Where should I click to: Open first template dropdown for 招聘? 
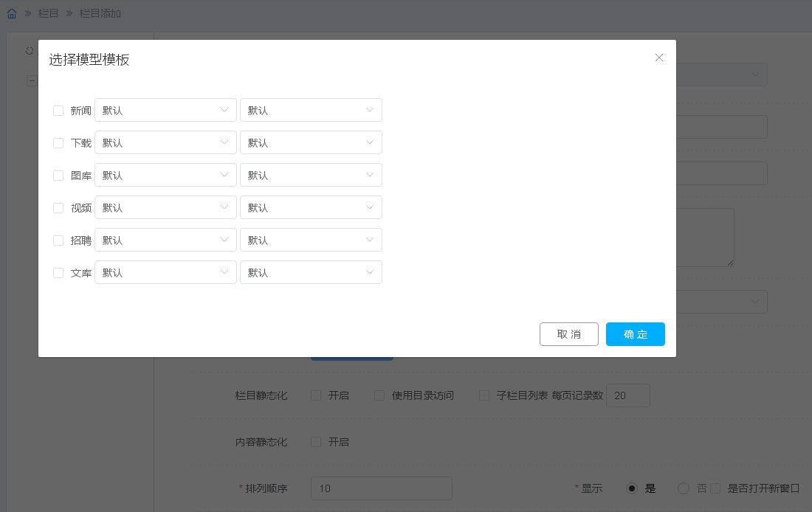(x=165, y=240)
